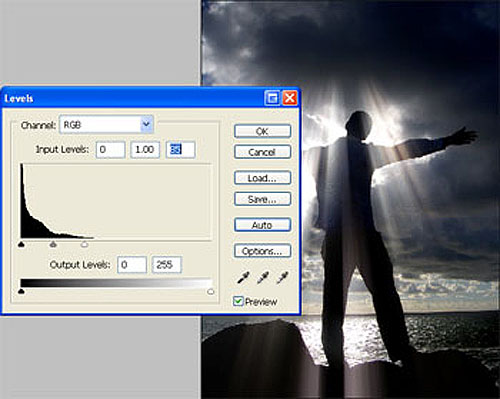Click the output white slider handle

pyautogui.click(x=210, y=292)
